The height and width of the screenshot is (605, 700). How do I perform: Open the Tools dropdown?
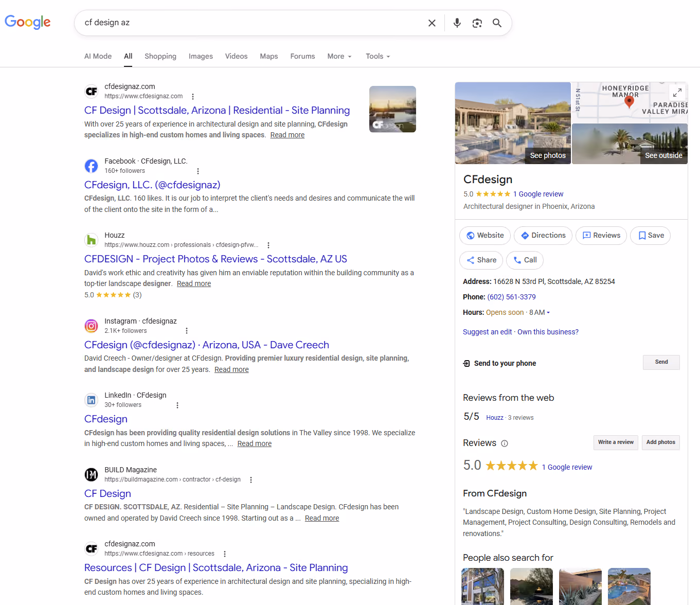378,57
